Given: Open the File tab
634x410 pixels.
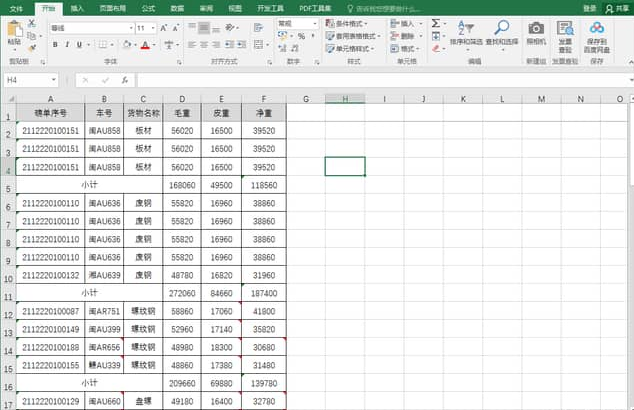Looking at the screenshot, I should [16, 8].
